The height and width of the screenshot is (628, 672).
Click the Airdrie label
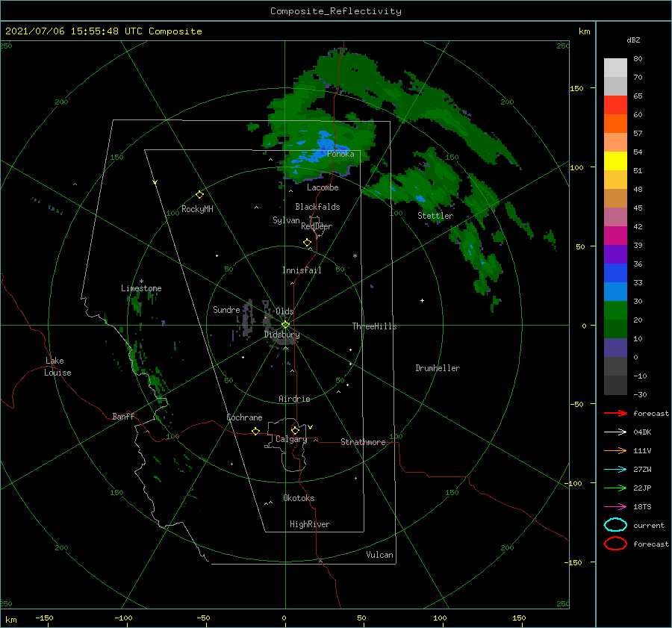[294, 399]
